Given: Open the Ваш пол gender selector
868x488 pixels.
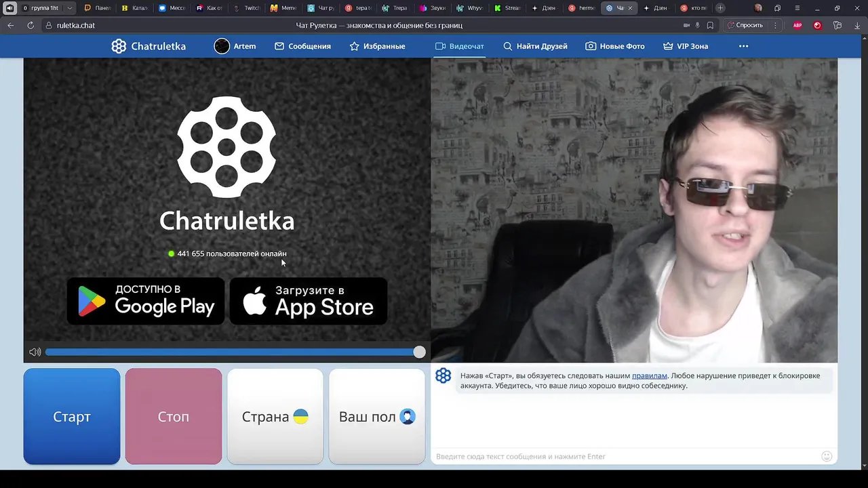Looking at the screenshot, I should point(377,416).
